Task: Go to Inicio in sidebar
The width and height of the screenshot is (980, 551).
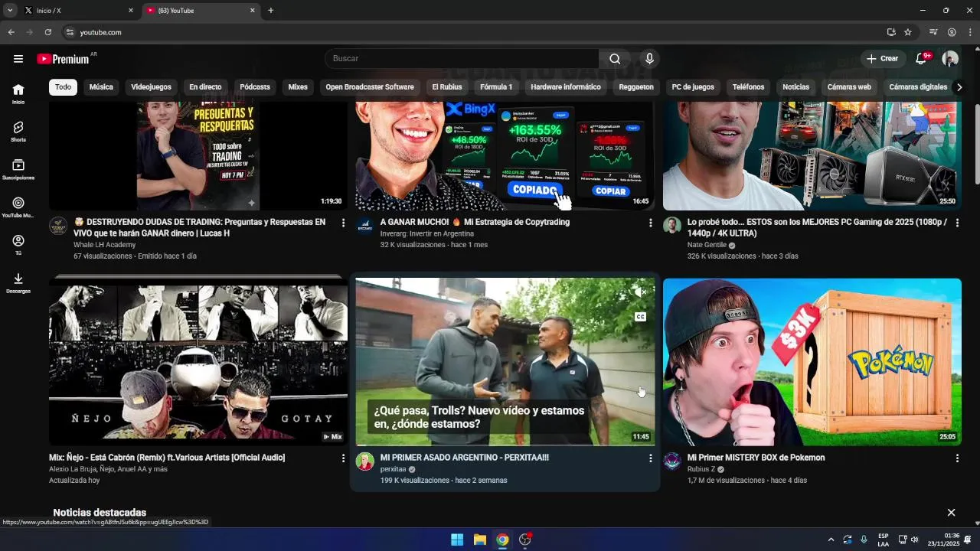Action: click(x=18, y=93)
